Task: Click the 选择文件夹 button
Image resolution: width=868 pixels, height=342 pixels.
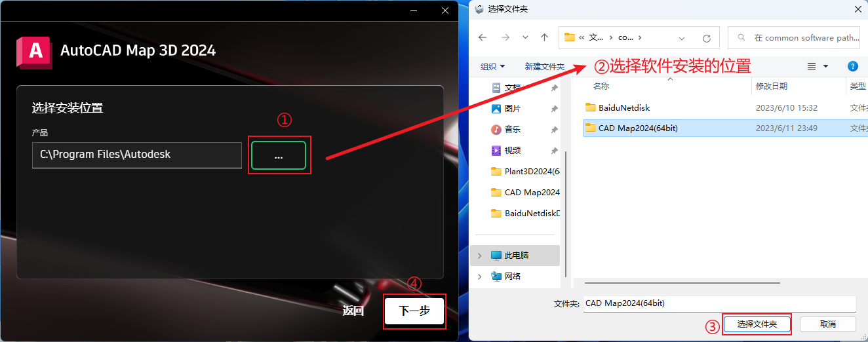Action: [757, 324]
